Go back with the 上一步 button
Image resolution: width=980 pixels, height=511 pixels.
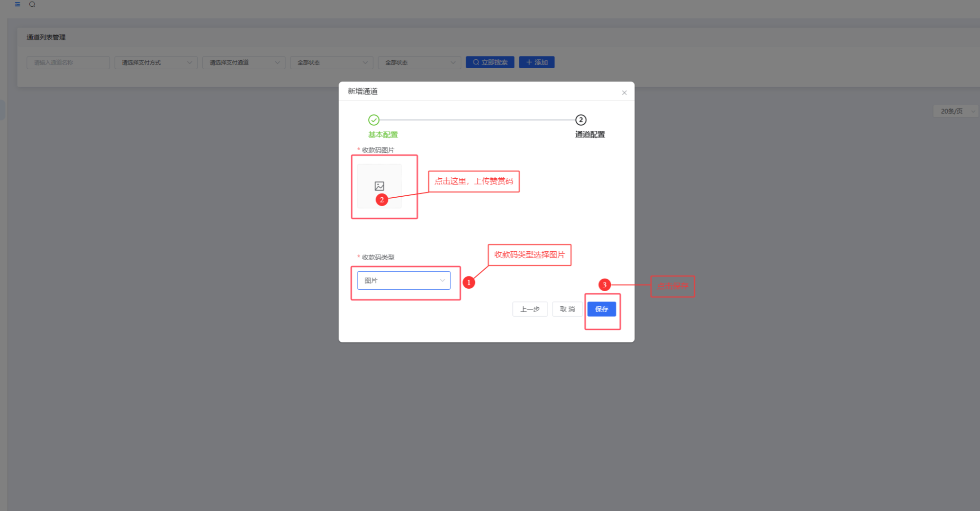[x=530, y=309]
